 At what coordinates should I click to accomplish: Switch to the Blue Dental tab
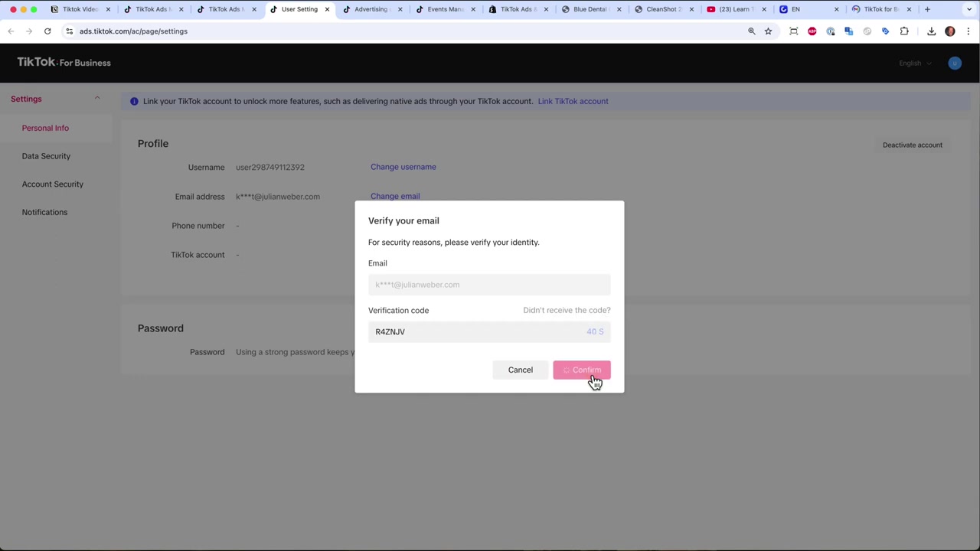[x=590, y=9]
